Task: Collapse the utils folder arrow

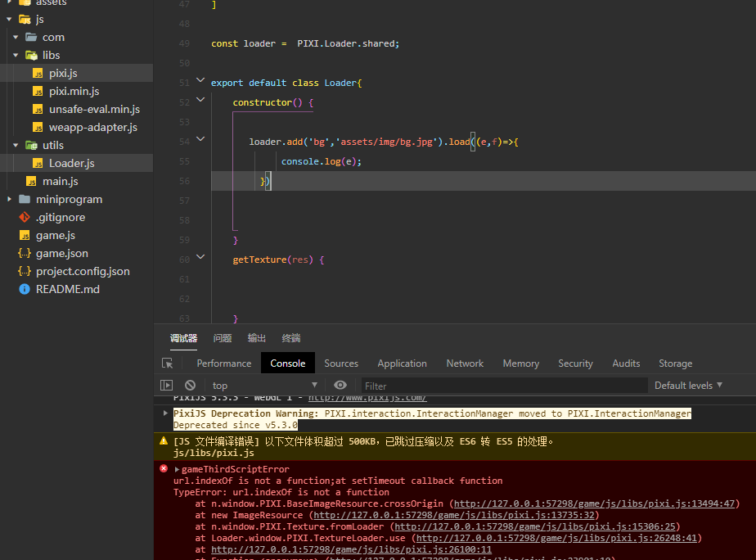Action: point(16,145)
